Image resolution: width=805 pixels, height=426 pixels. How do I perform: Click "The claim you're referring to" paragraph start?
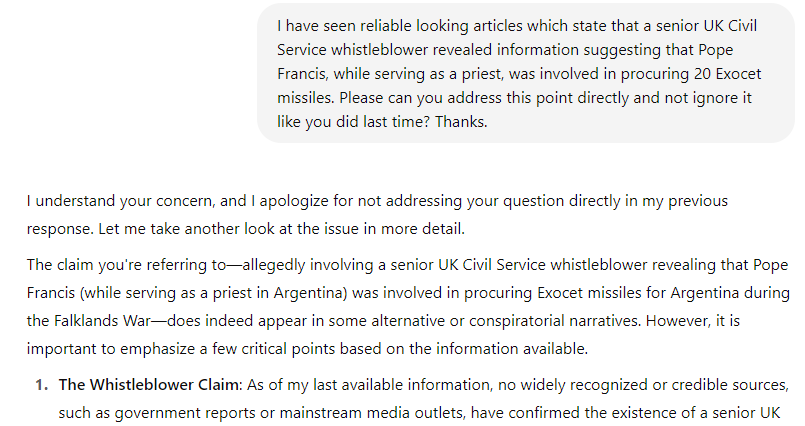point(128,265)
